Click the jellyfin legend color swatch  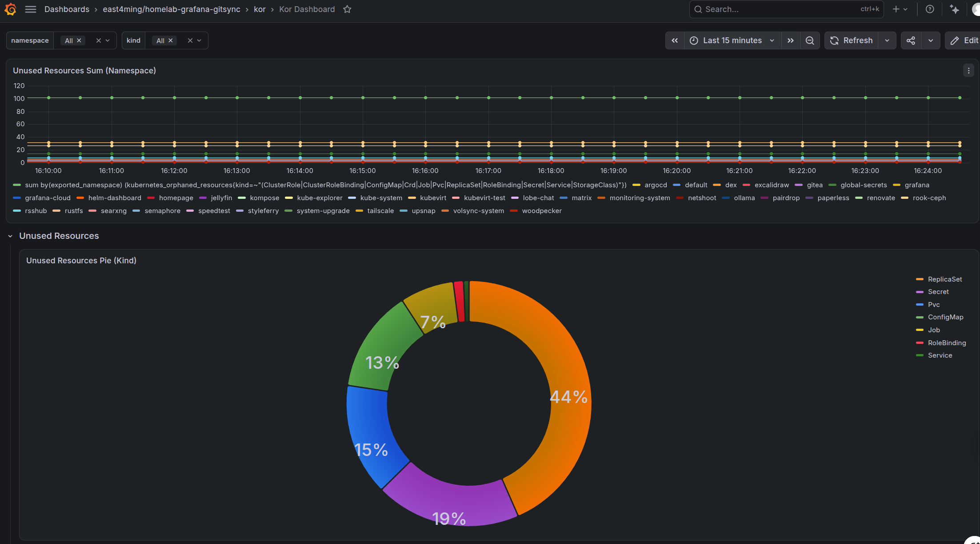point(203,198)
